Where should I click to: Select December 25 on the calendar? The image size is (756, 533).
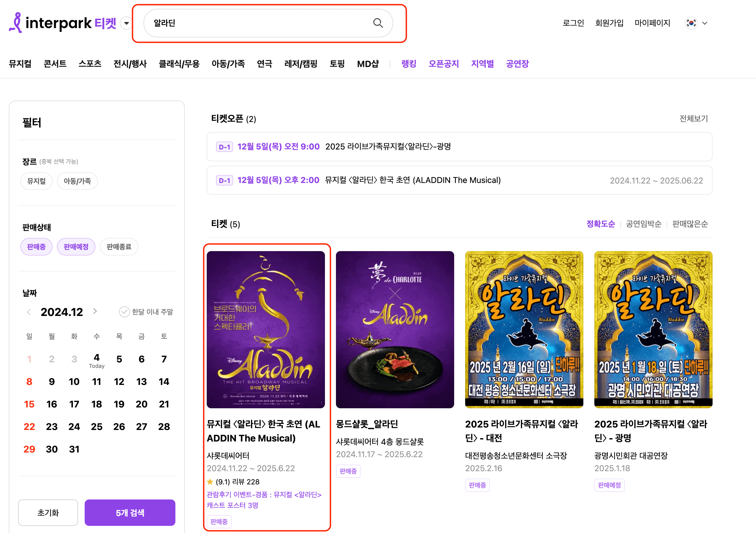click(96, 426)
